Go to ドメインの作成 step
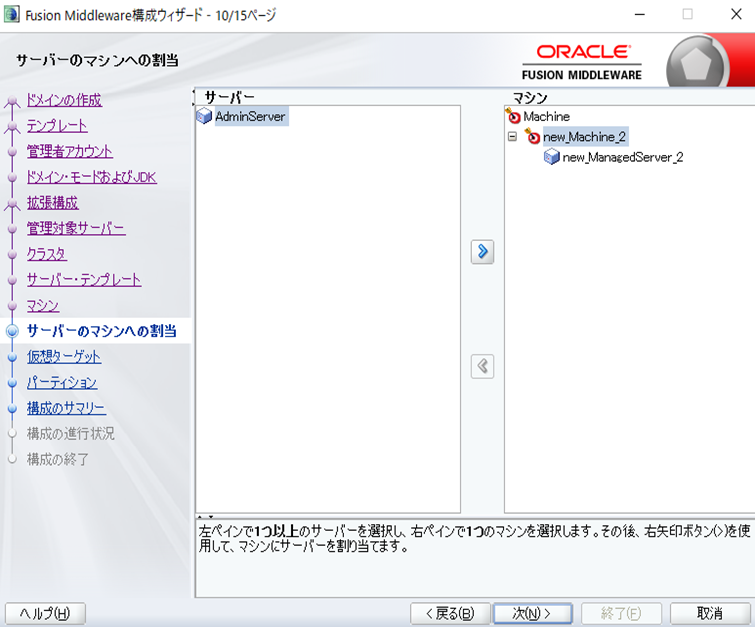The image size is (755, 627). pos(64,100)
